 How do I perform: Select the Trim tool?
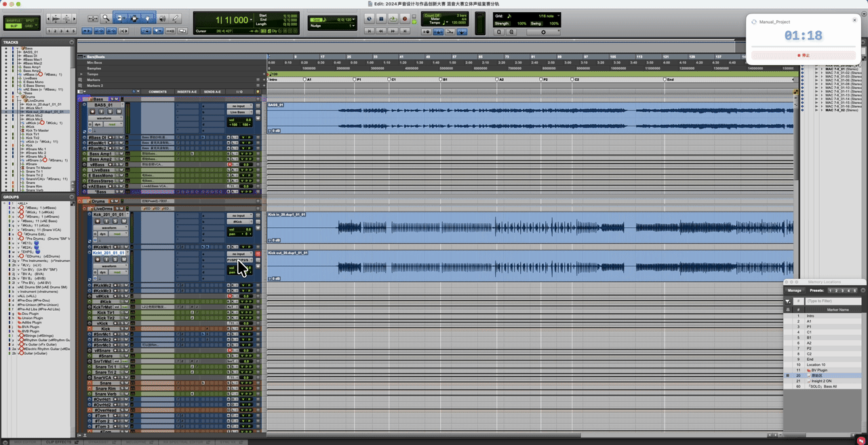pos(121,18)
